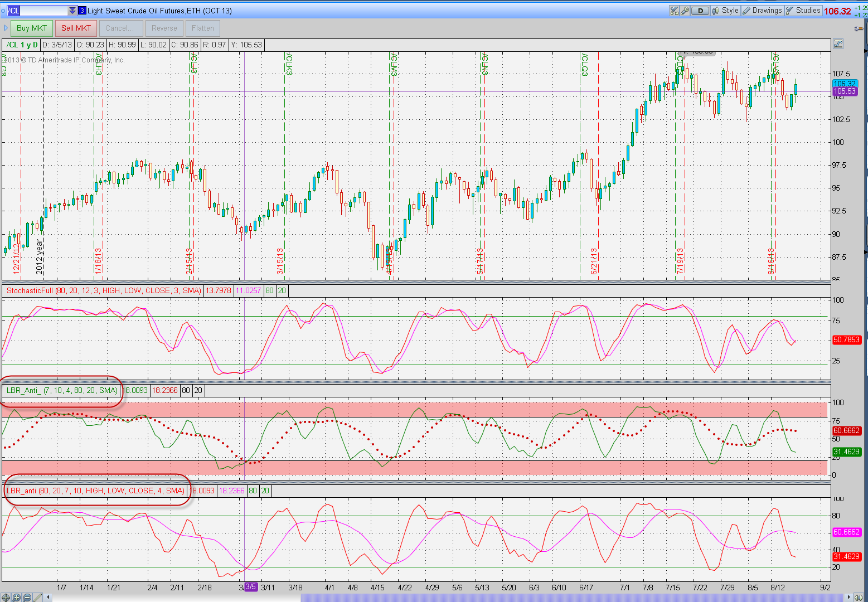Image resolution: width=868 pixels, height=602 pixels.
Task: Click the purple 3/5 date marker
Action: click(251, 587)
